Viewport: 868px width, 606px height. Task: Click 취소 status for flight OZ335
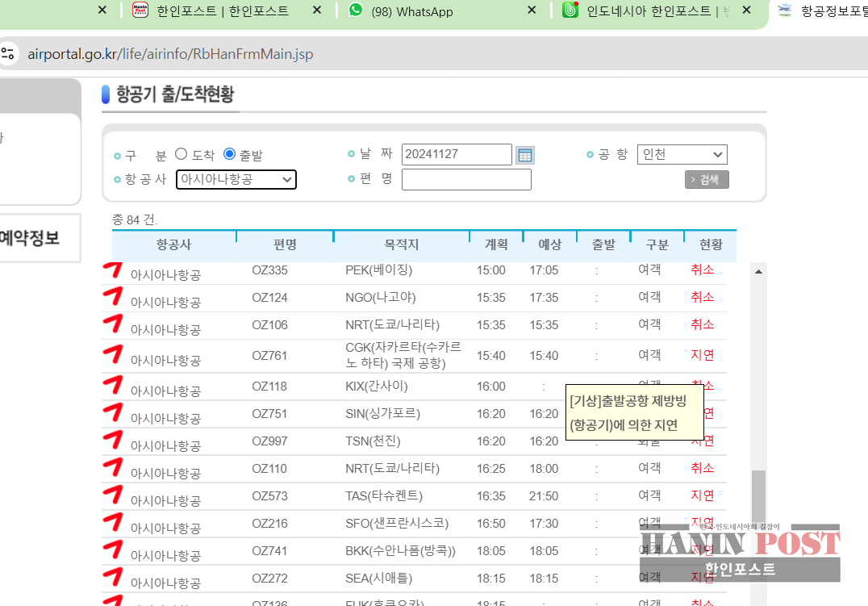(x=702, y=270)
